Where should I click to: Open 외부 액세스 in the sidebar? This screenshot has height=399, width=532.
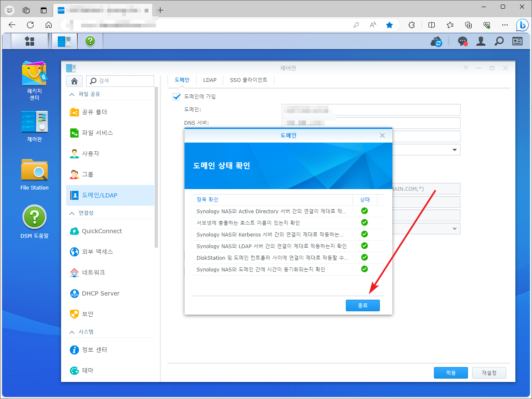110,252
